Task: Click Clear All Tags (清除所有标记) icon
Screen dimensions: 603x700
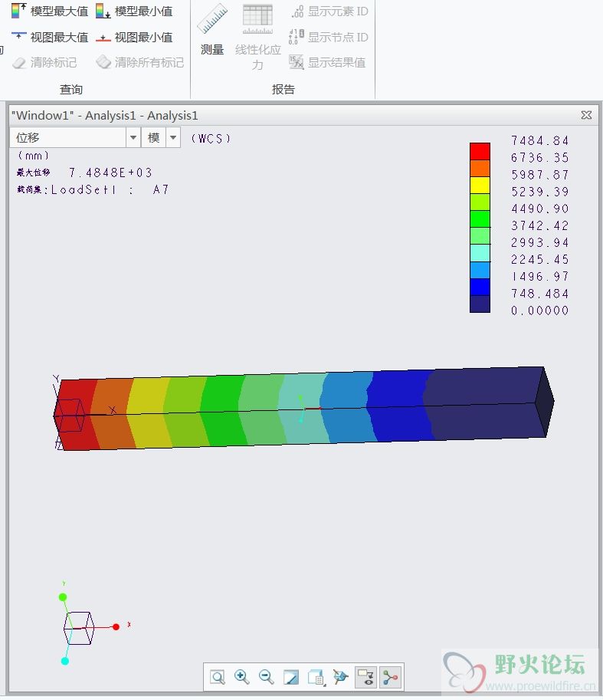Action: (x=103, y=62)
